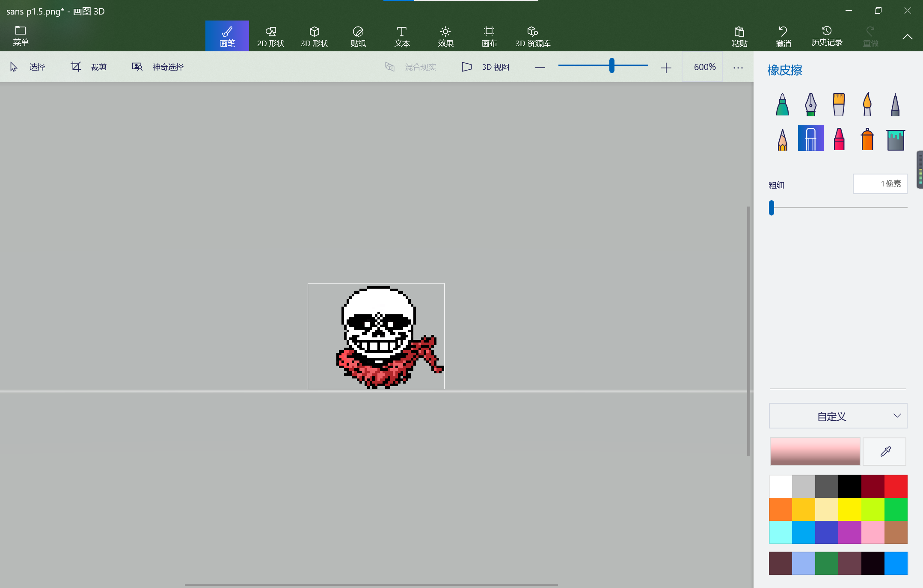Choose the custom periwinkle blue swatch
This screenshot has height=588, width=923.
(804, 563)
